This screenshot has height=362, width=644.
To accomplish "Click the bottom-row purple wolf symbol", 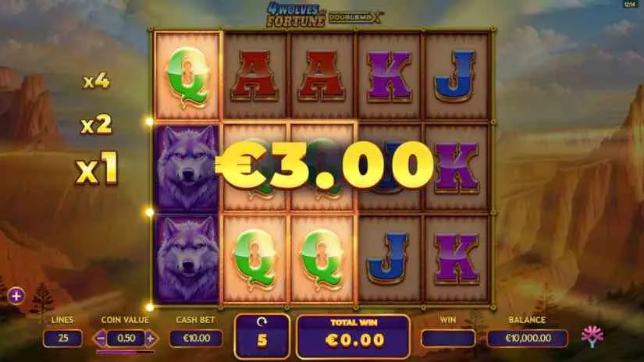I will click(x=187, y=259).
